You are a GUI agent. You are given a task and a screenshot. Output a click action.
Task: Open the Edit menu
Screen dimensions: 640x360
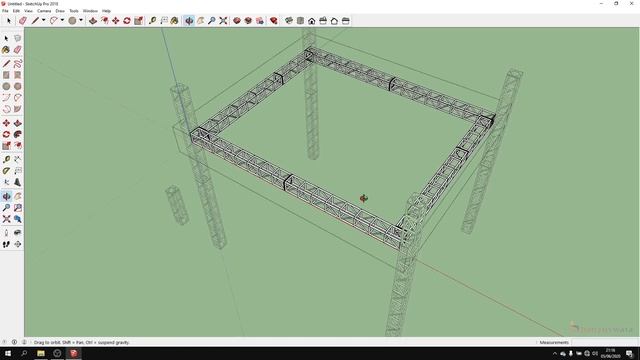click(x=16, y=11)
